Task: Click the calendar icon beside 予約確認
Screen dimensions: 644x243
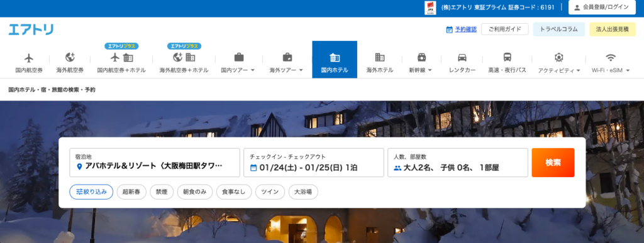Action: [x=449, y=30]
